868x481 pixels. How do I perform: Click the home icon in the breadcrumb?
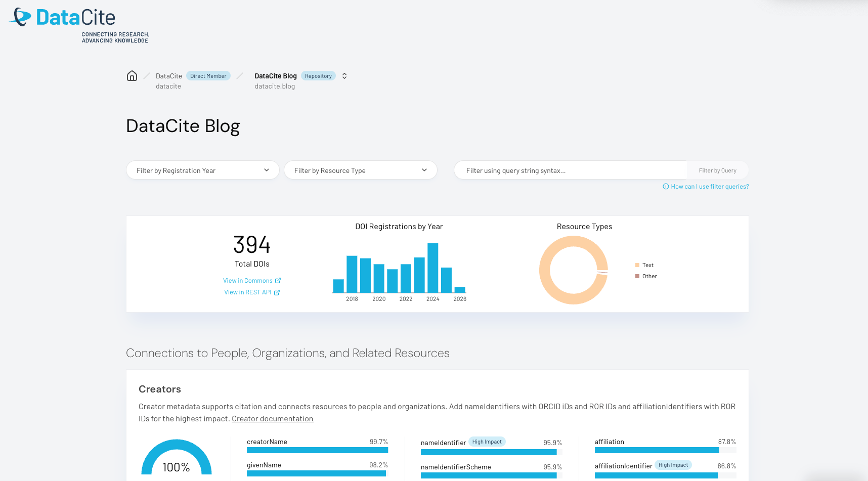tap(132, 75)
